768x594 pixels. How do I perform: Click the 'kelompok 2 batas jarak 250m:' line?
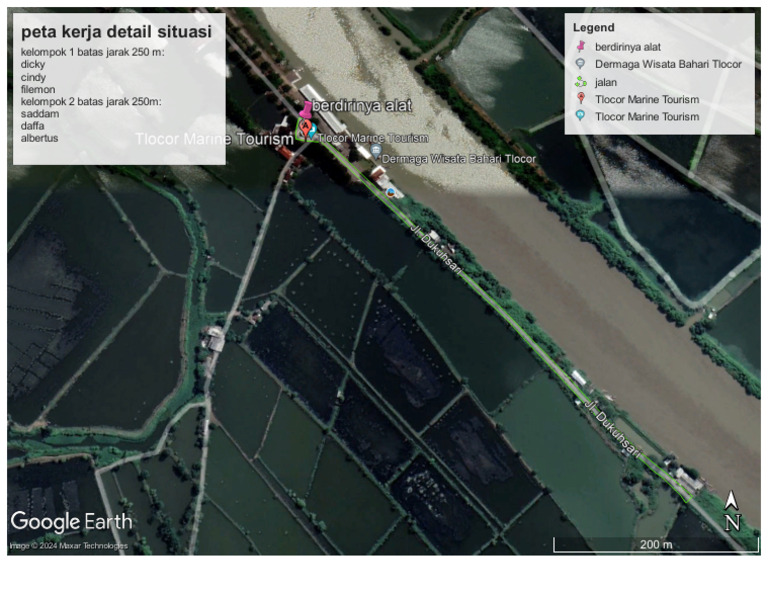pos(91,102)
